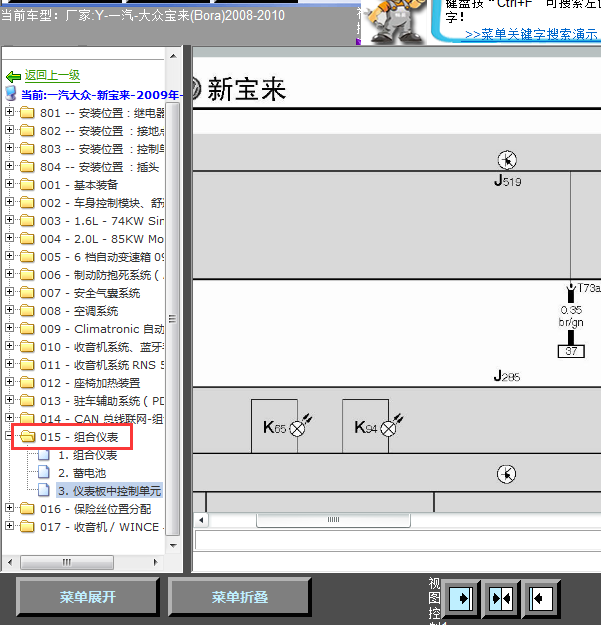
Task: Select the 008 空调系统 tree item
Action: pyautogui.click(x=79, y=311)
